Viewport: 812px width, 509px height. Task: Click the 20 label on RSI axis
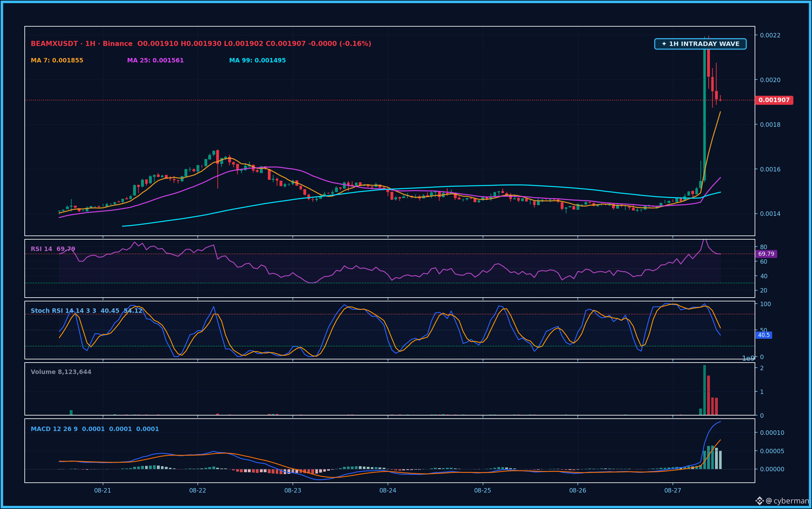(x=764, y=291)
